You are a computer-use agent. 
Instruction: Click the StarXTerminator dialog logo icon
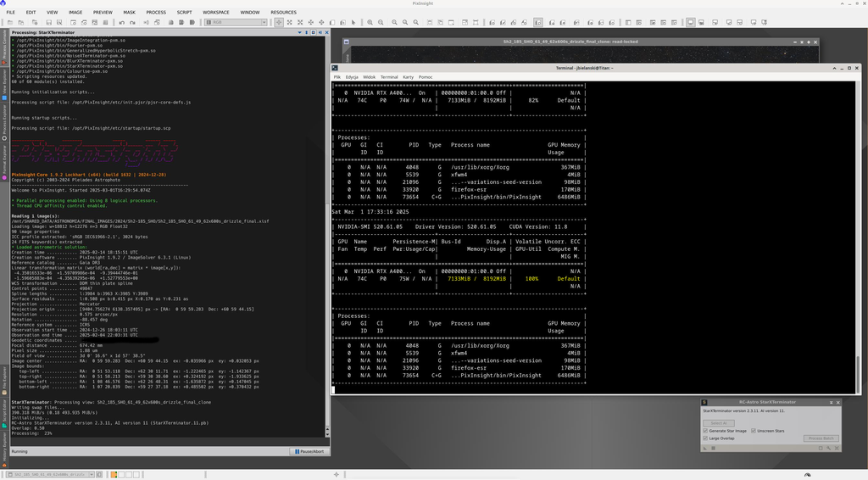point(704,403)
